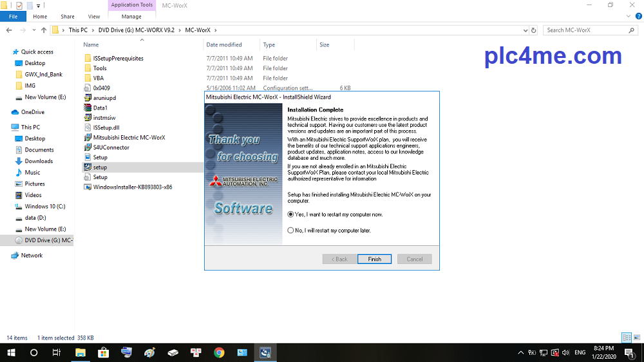Viewport: 644px width, 362px height.
Task: Click the up arrow navigation icon
Action: 44,30
